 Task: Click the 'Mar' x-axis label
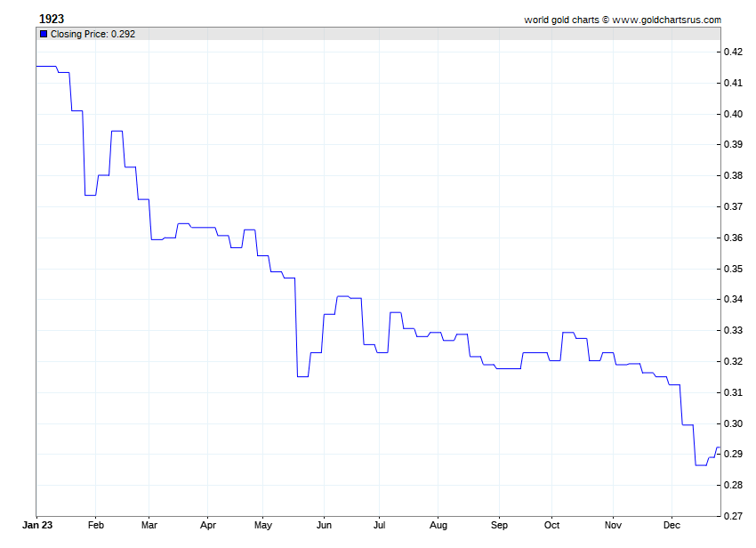click(149, 525)
